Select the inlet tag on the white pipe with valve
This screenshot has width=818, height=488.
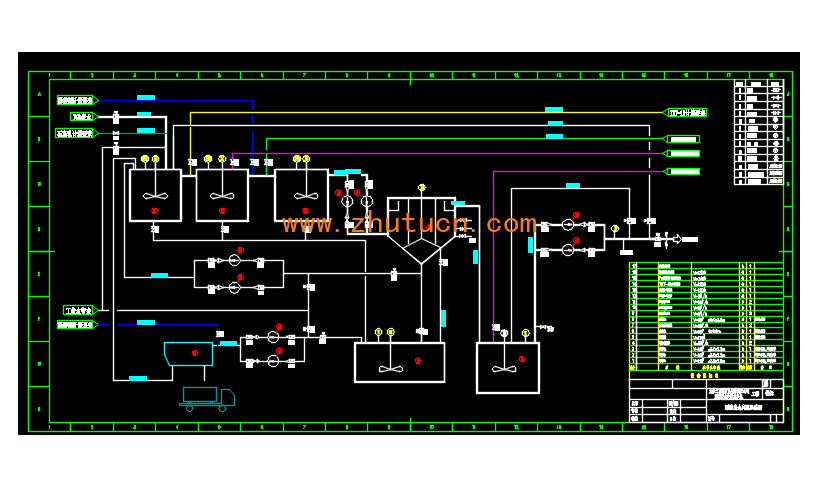tap(85, 116)
